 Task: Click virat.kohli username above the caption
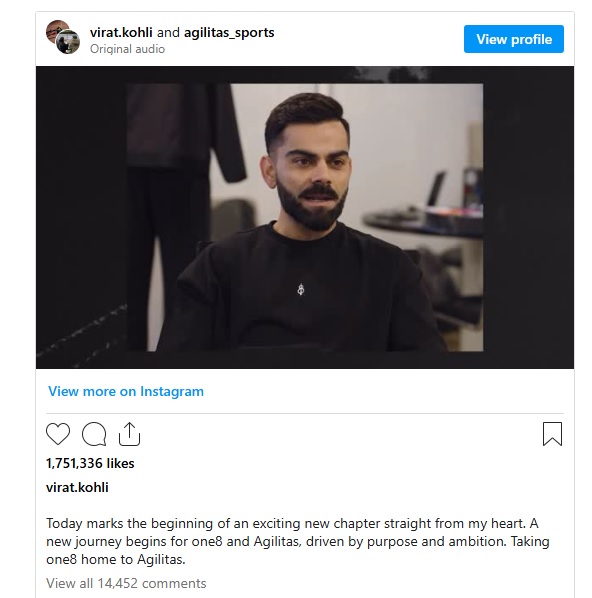(x=77, y=487)
